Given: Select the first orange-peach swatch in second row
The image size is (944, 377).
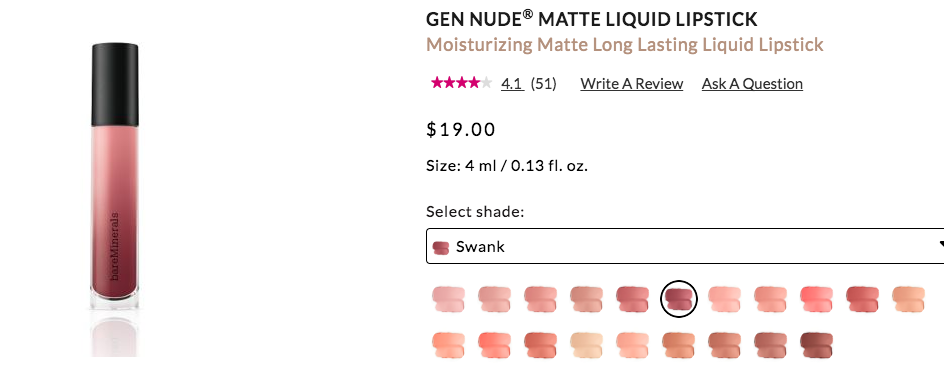Looking at the screenshot, I should pyautogui.click(x=449, y=345).
